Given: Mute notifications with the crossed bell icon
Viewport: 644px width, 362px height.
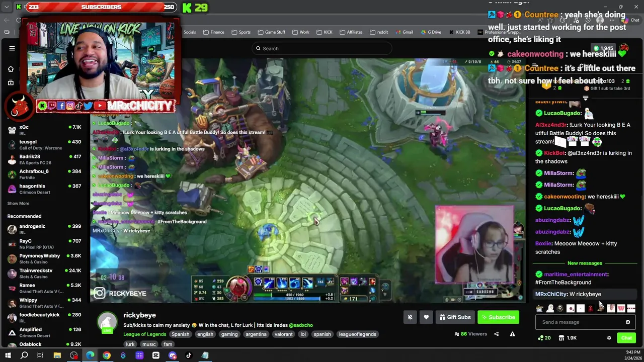Looking at the screenshot, I should point(410,317).
